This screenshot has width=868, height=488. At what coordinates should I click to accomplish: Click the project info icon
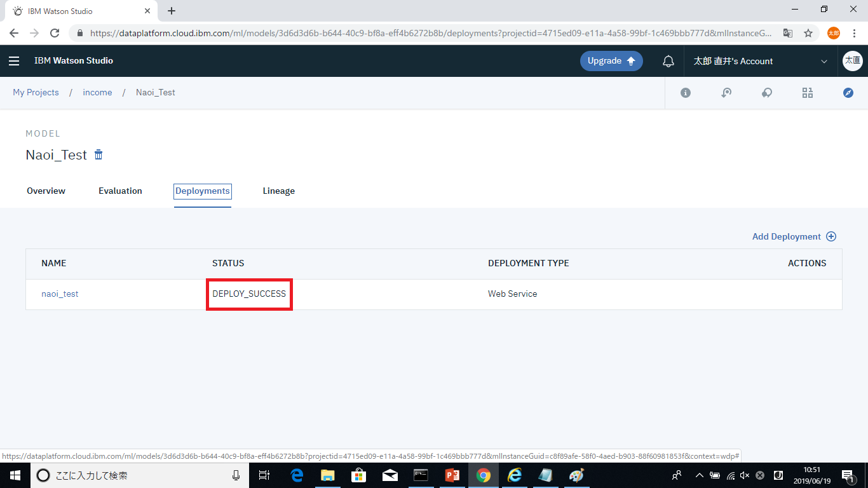685,93
